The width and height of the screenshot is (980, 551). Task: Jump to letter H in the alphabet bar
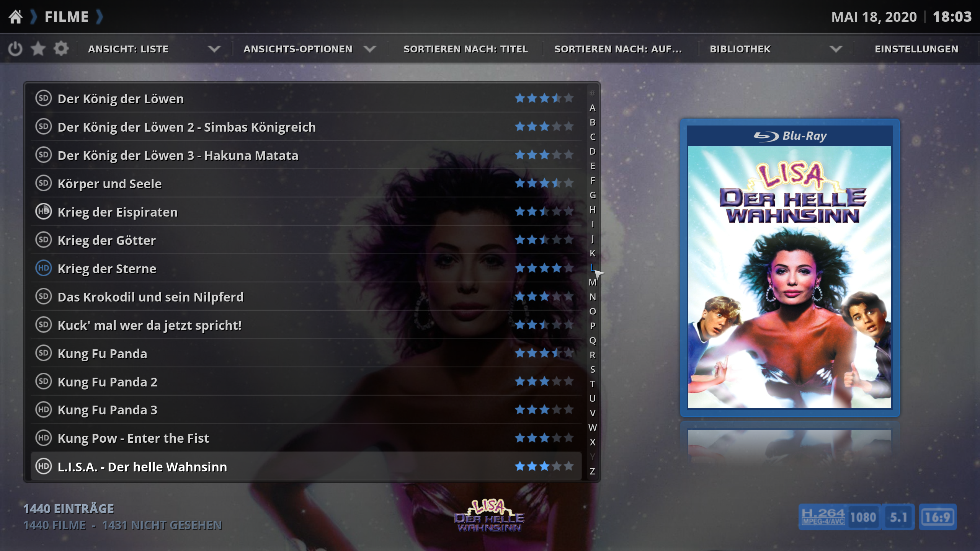(593, 210)
